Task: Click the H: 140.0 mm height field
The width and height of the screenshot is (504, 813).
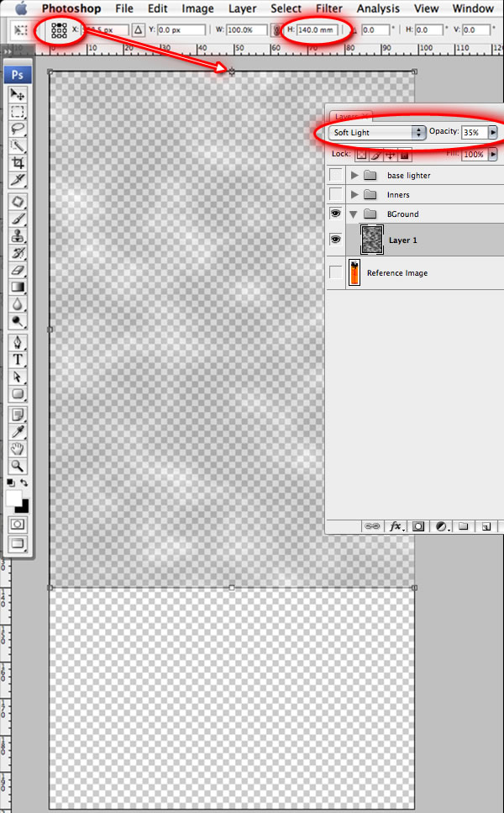Action: (318, 30)
